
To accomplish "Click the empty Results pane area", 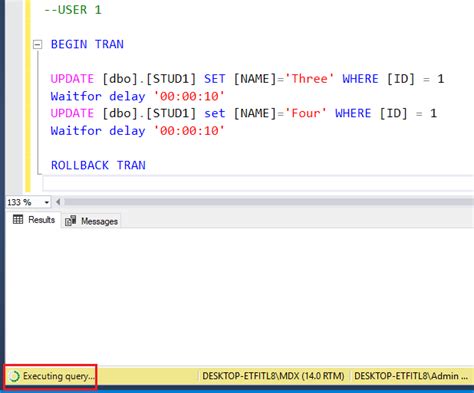I will [239, 297].
